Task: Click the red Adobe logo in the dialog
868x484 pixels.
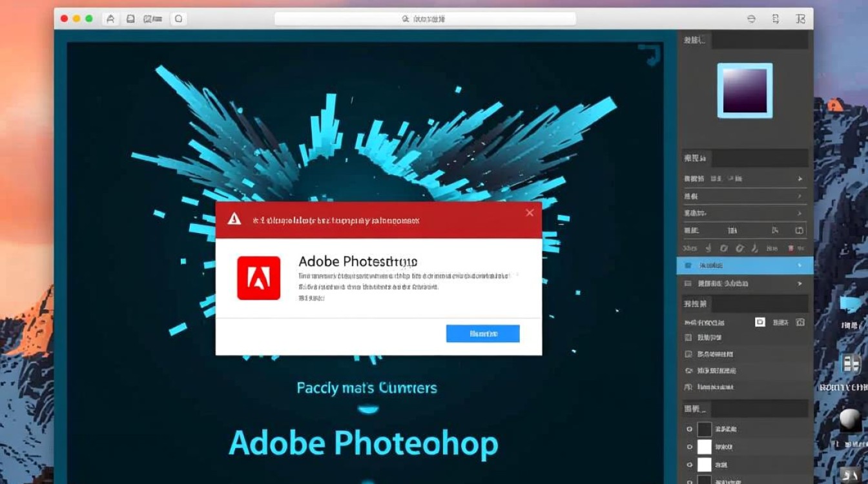Action: [258, 278]
